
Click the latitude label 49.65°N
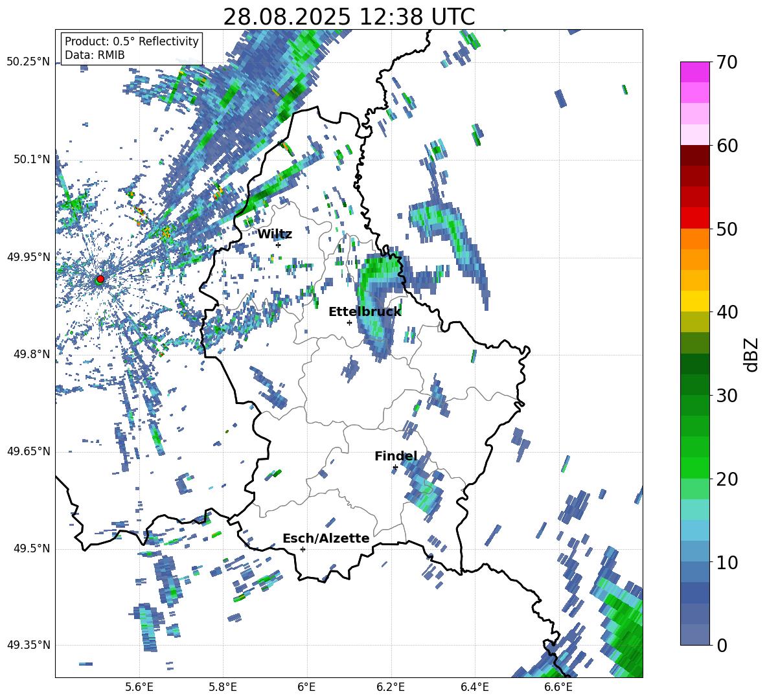[29, 451]
